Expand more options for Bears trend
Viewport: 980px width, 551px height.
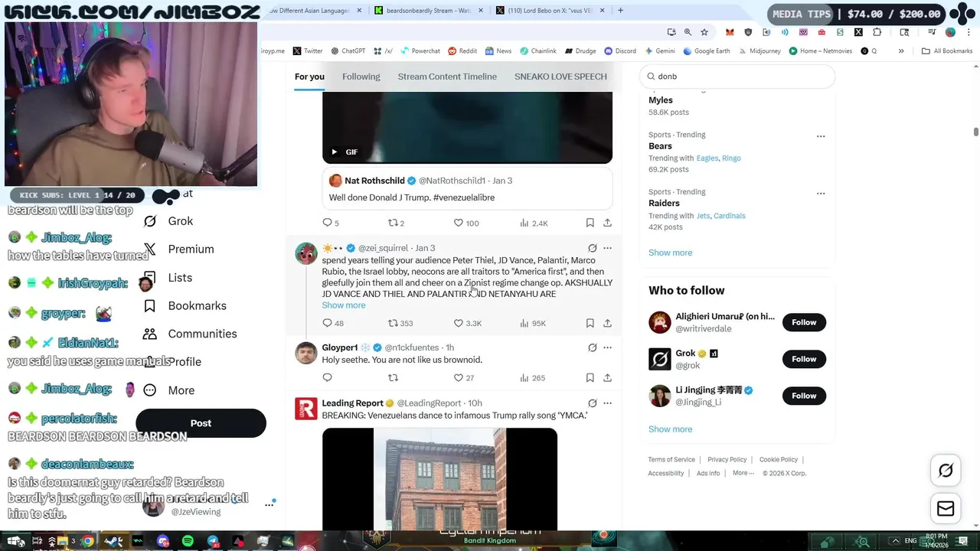821,136
